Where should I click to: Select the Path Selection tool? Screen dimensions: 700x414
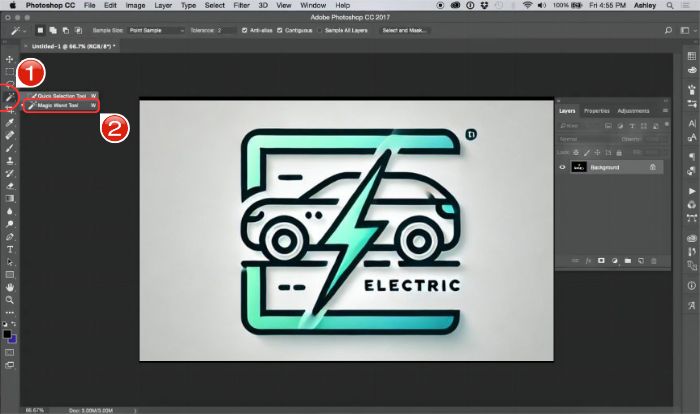[9, 262]
